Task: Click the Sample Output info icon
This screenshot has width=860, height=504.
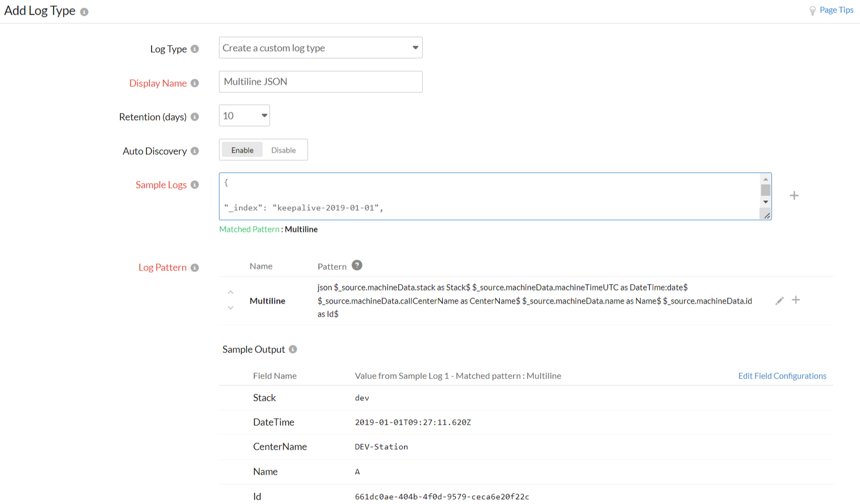Action: coord(293,349)
